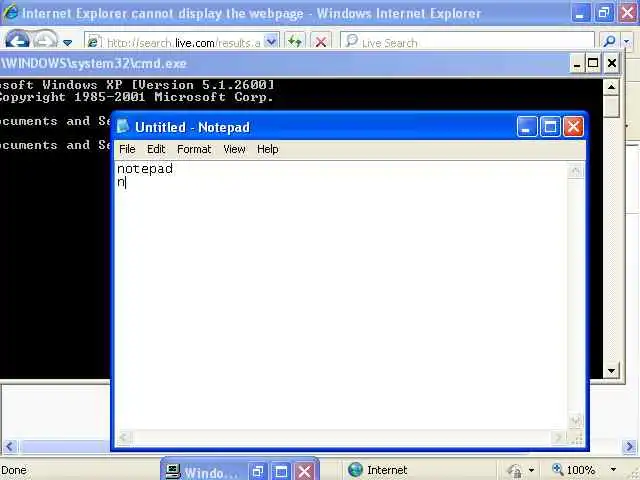Click the word notepad in Notepad text

click(145, 169)
